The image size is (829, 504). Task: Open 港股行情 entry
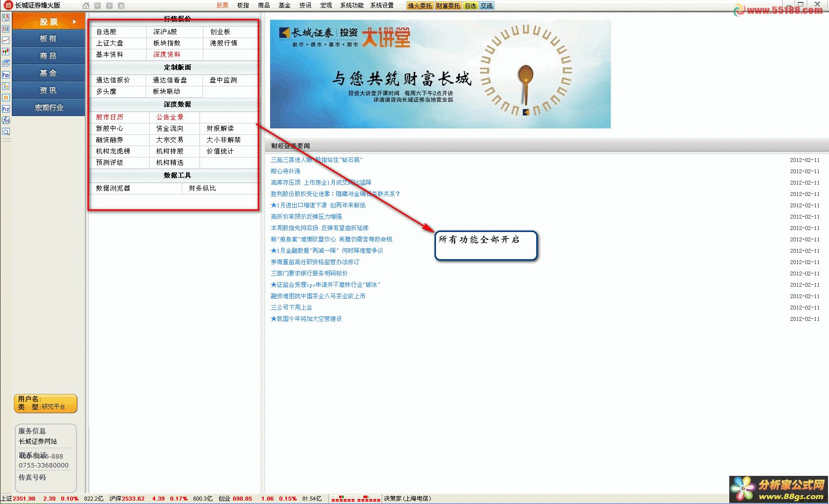[x=224, y=43]
